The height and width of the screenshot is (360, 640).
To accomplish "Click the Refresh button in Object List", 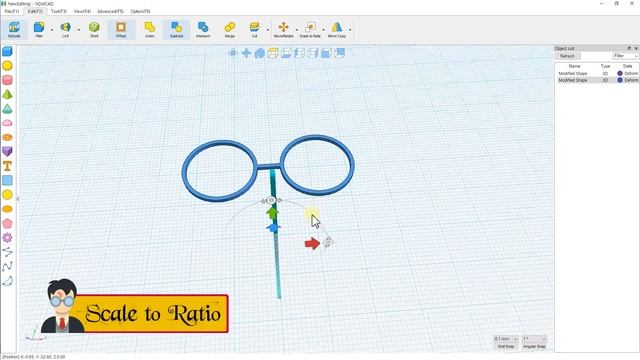I will 567,56.
